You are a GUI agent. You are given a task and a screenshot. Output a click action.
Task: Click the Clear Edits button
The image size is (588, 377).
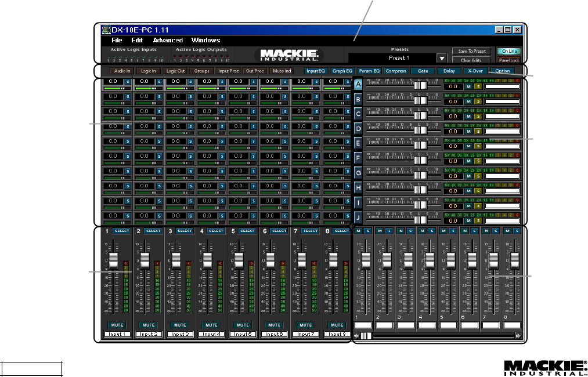(x=471, y=60)
